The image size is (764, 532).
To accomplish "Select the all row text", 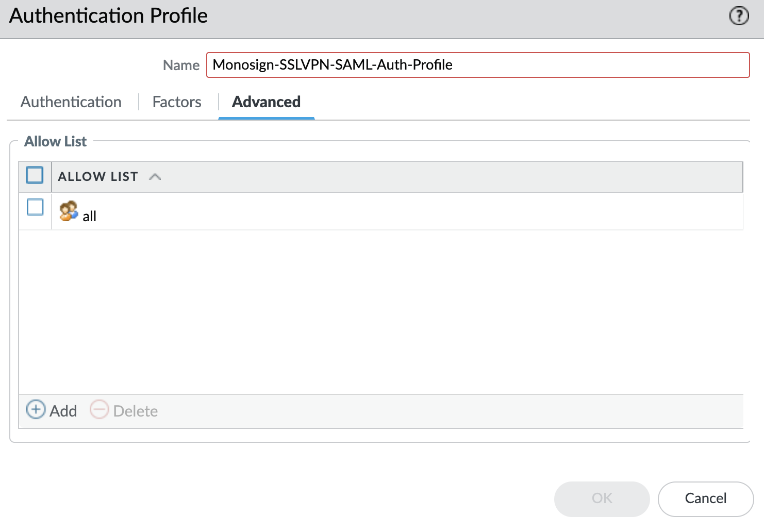I will click(90, 216).
